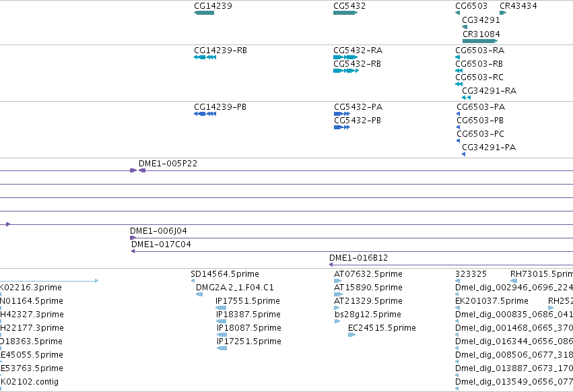This screenshot has height=392, width=573.
Task: Click the CG14239-RB label text
Action: [221, 50]
